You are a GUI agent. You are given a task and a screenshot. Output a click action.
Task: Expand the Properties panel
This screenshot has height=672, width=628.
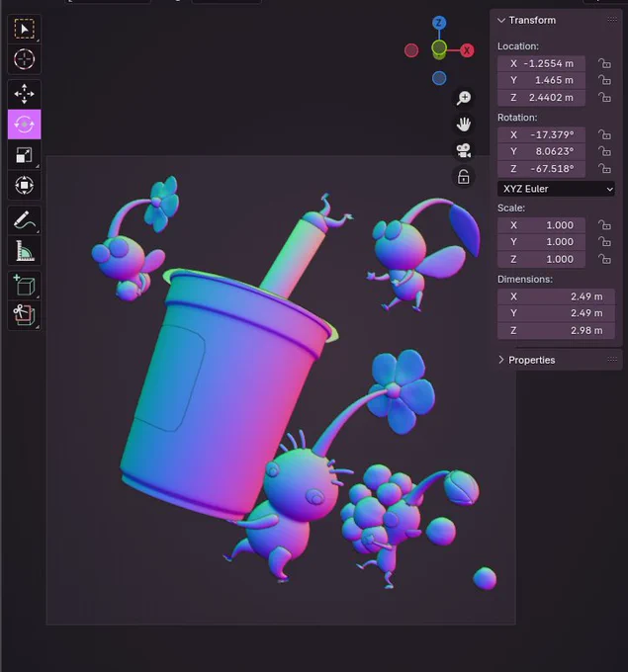[501, 360]
